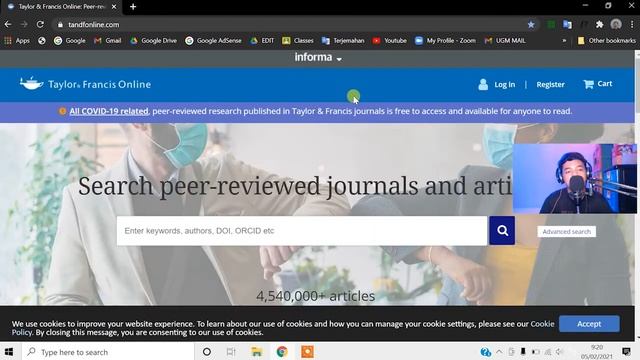This screenshot has height=360, width=640.
Task: Close the Taylor & Francis Online tab
Action: tap(114, 7)
